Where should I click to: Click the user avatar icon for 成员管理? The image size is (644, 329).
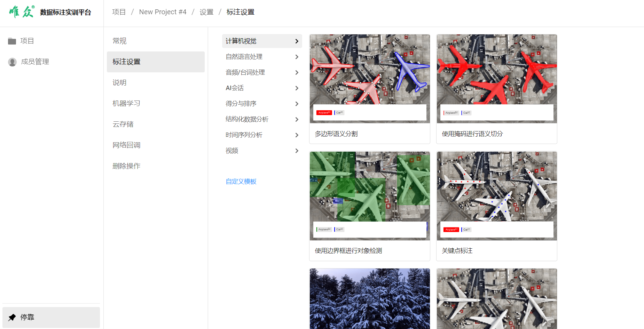13,62
